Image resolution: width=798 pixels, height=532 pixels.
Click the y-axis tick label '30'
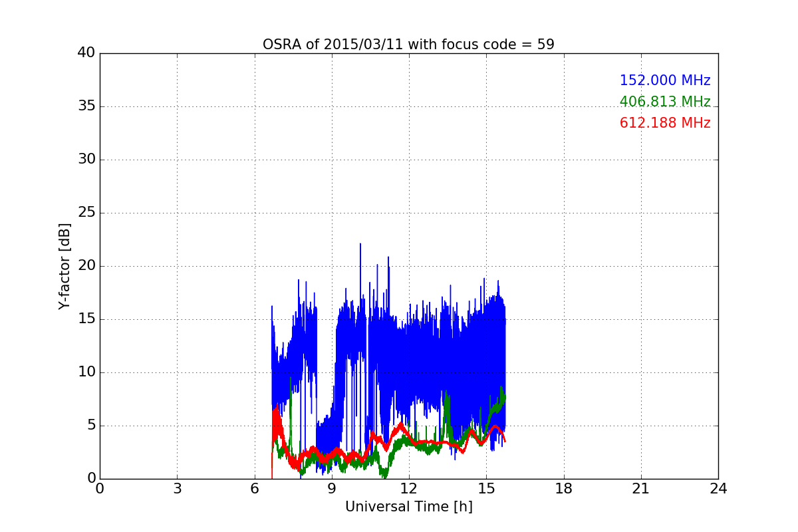pyautogui.click(x=86, y=160)
